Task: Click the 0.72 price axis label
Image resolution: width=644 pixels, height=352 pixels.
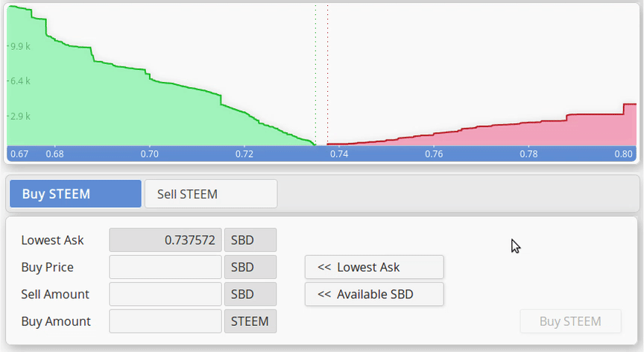Action: coord(244,154)
